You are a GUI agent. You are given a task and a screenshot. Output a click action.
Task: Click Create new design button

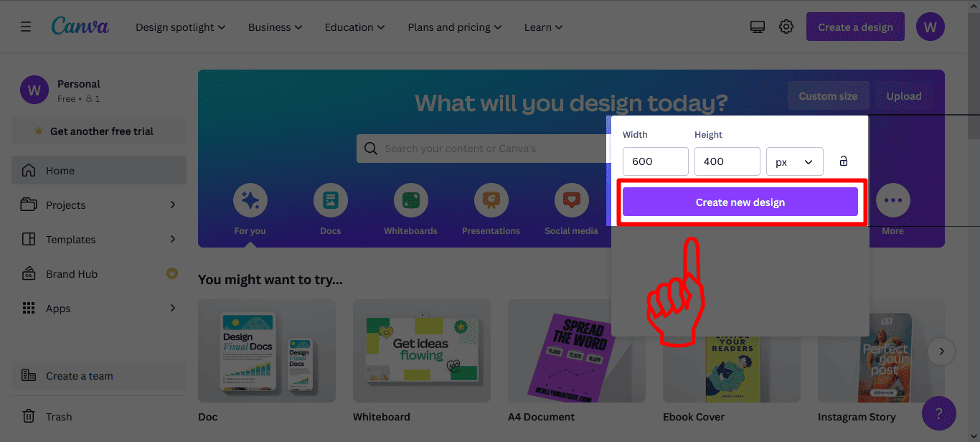[740, 202]
